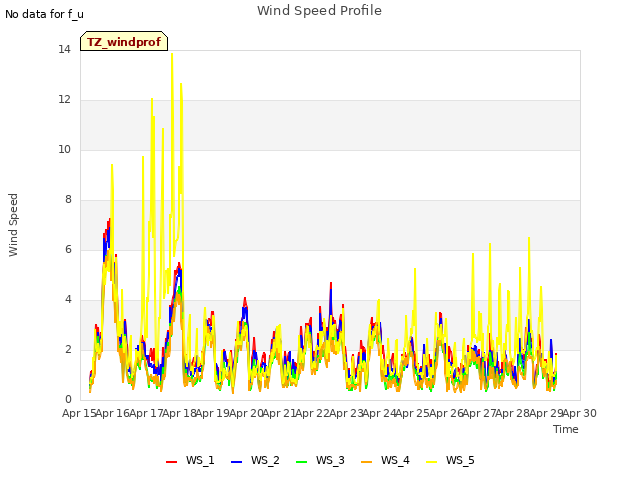640x480 pixels.
Task: Click the Apr 22 x-axis label
Action: (313, 413)
